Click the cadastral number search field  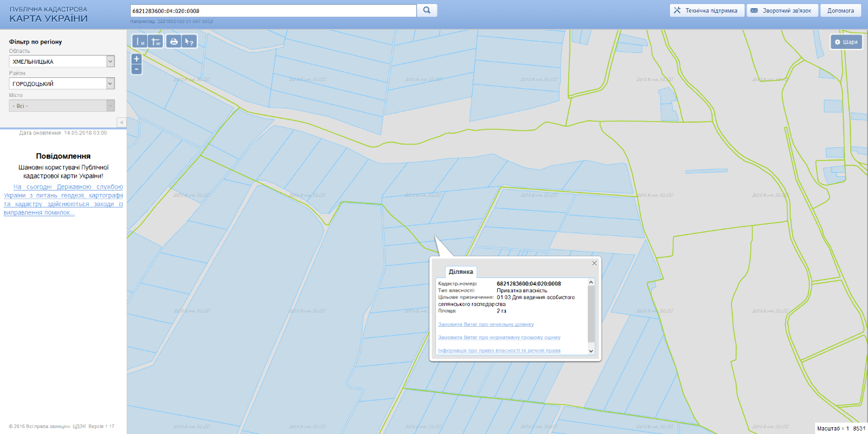(273, 11)
